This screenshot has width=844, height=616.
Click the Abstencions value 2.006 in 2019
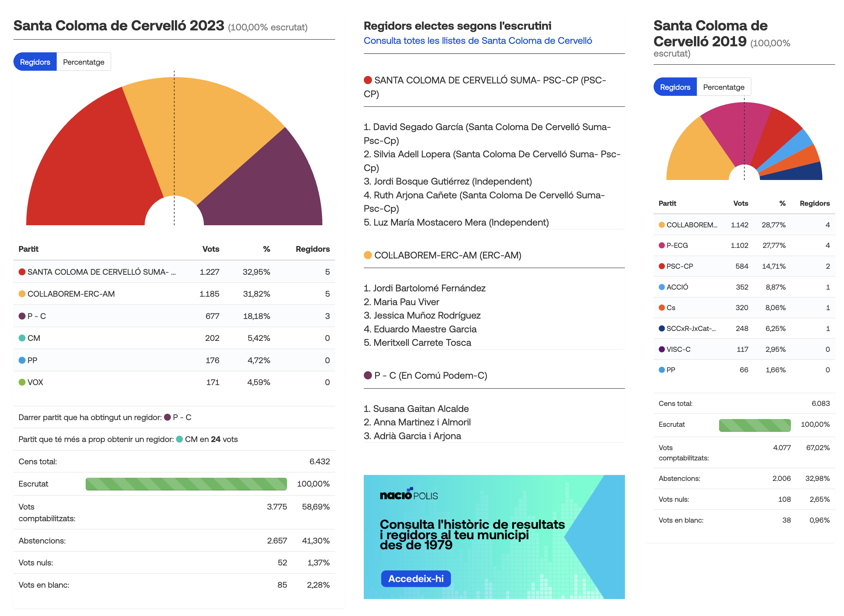pyautogui.click(x=781, y=478)
